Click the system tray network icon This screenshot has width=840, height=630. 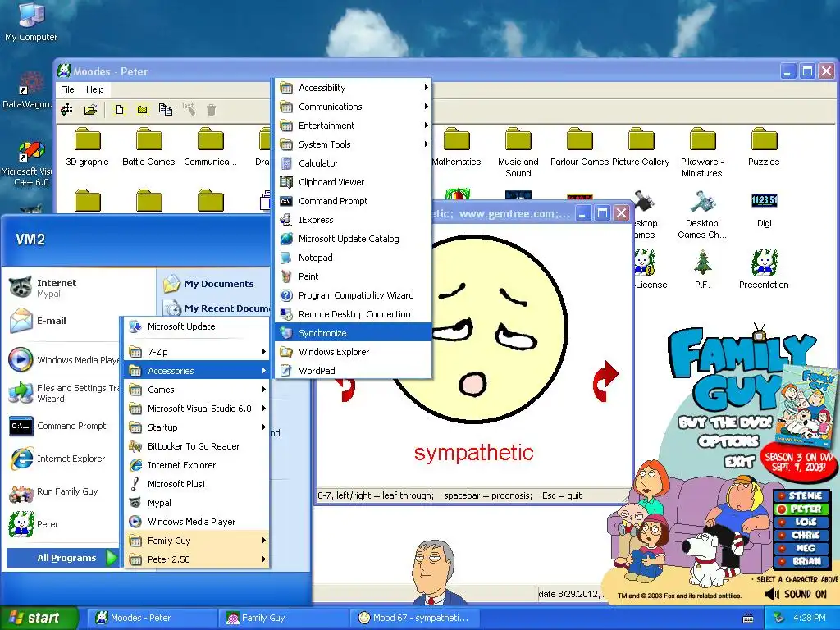(x=779, y=618)
